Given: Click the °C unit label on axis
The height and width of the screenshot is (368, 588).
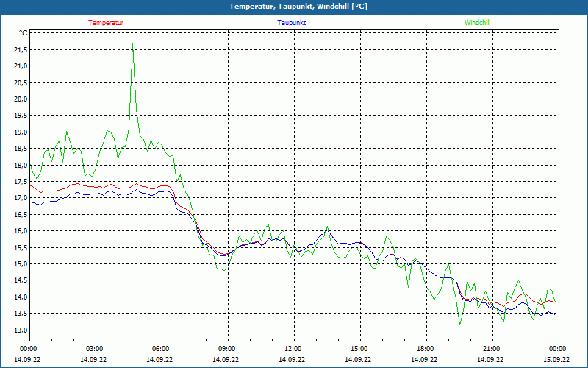Looking at the screenshot, I should point(24,33).
